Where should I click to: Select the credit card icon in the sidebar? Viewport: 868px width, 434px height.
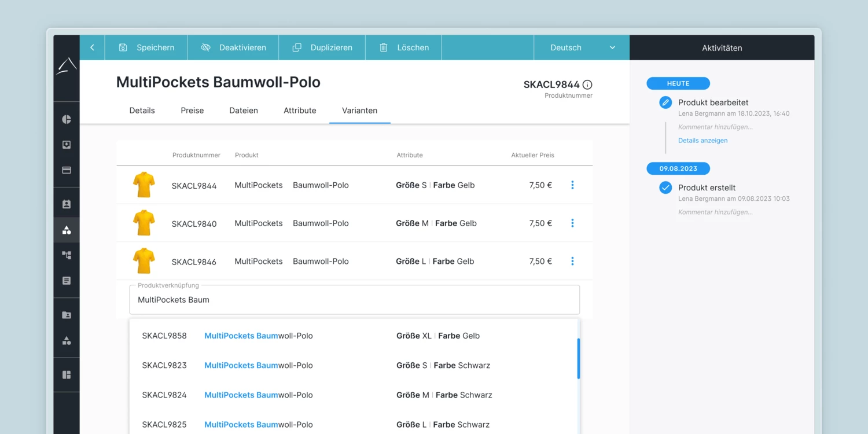[x=67, y=170]
